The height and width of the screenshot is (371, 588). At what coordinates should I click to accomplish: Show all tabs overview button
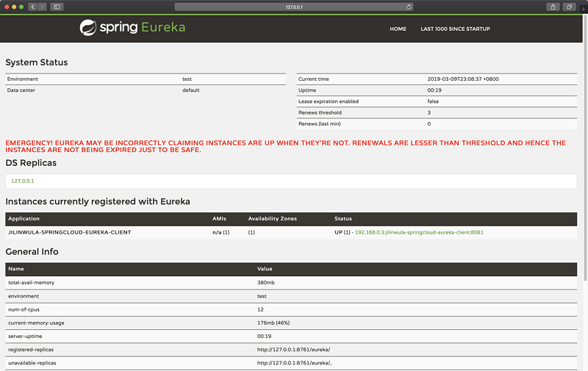click(x=569, y=7)
